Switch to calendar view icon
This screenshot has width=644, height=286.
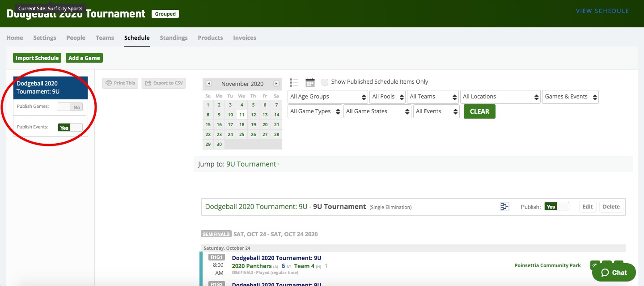click(x=310, y=82)
